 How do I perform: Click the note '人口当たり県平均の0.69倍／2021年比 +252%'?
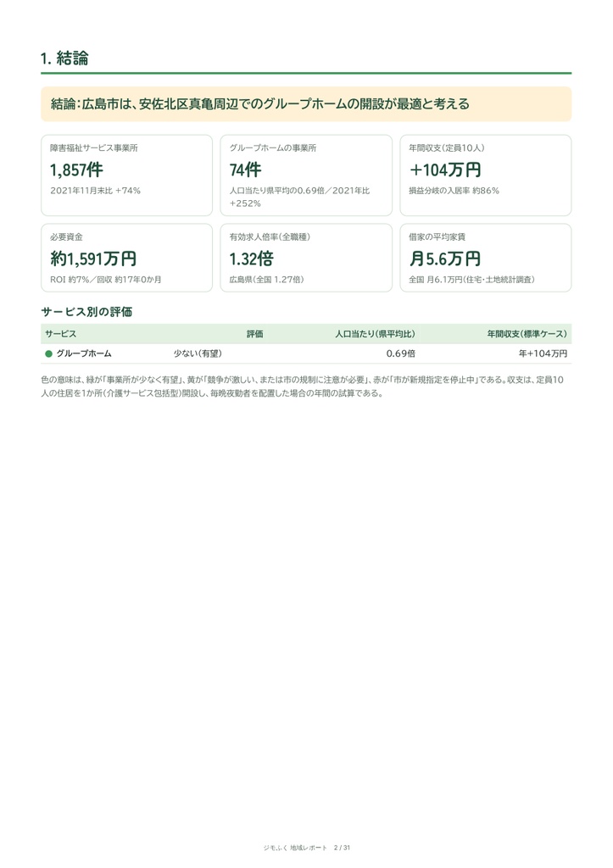coord(299,197)
